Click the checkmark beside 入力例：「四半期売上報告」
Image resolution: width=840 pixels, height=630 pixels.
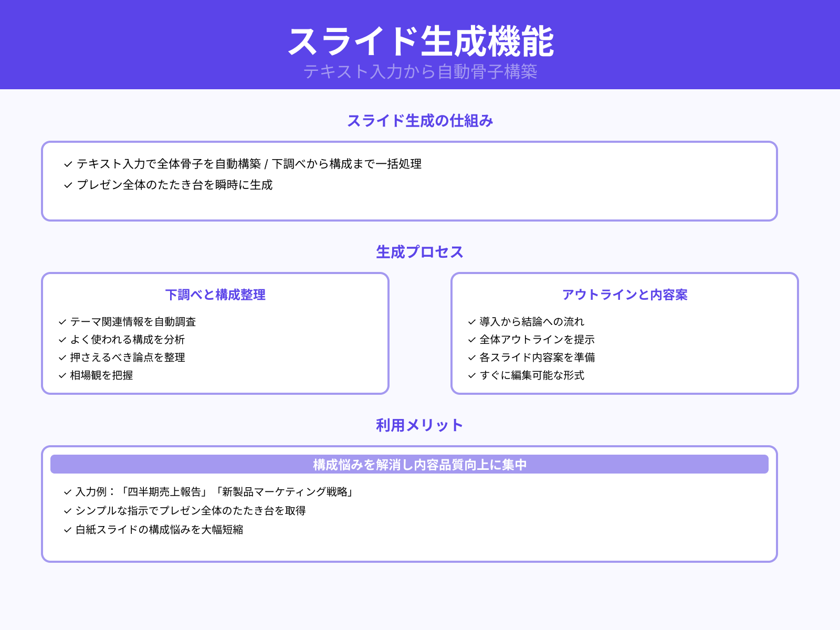(67, 492)
